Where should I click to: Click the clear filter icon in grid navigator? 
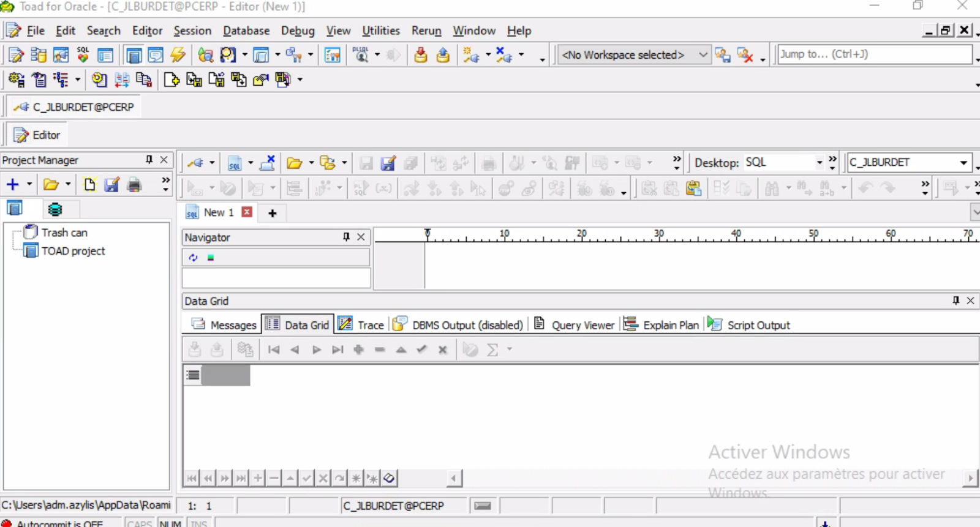389,478
